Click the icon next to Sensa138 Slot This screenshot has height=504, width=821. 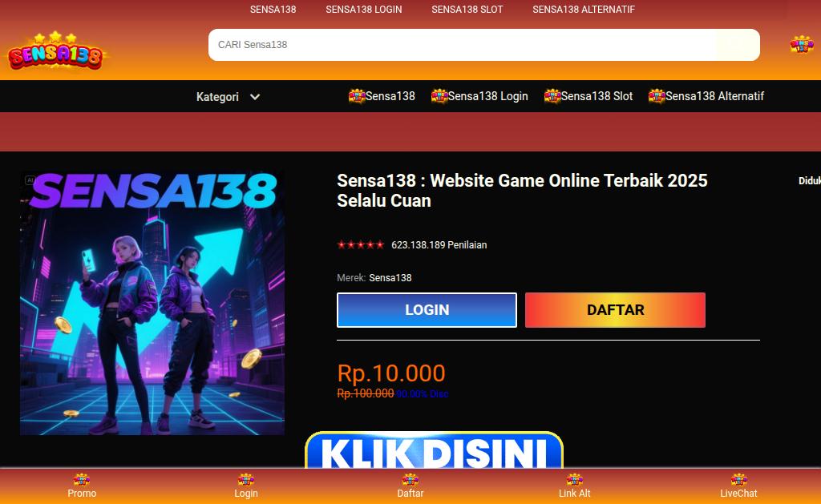(552, 96)
